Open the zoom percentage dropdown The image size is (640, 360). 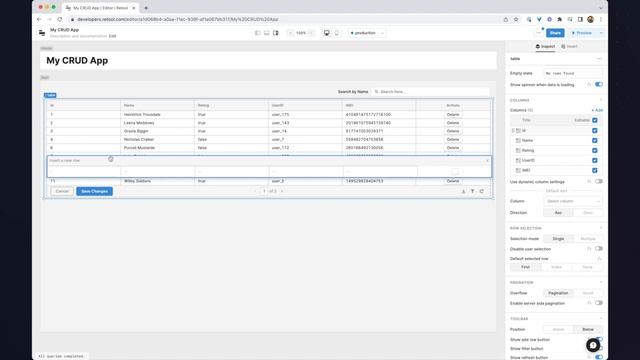click(301, 33)
